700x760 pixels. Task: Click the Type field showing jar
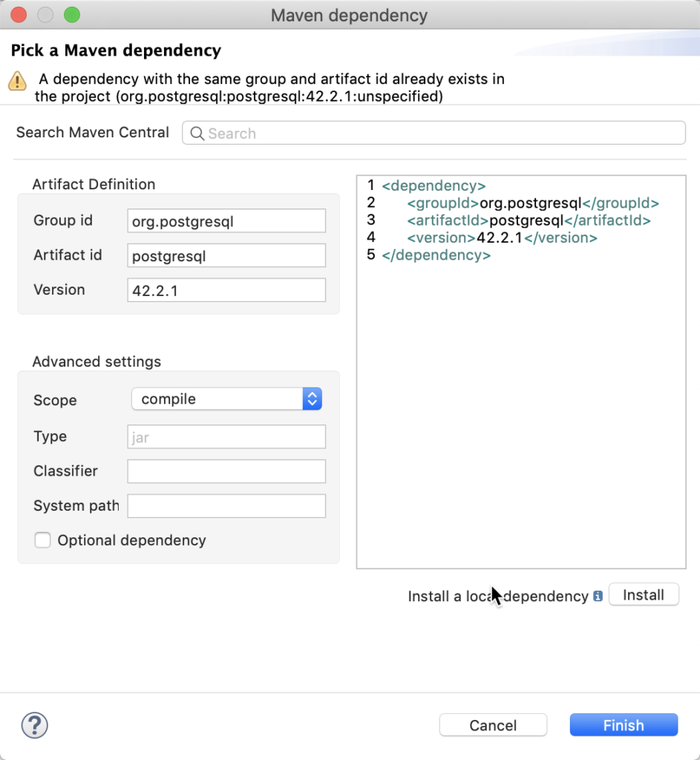[x=226, y=437]
